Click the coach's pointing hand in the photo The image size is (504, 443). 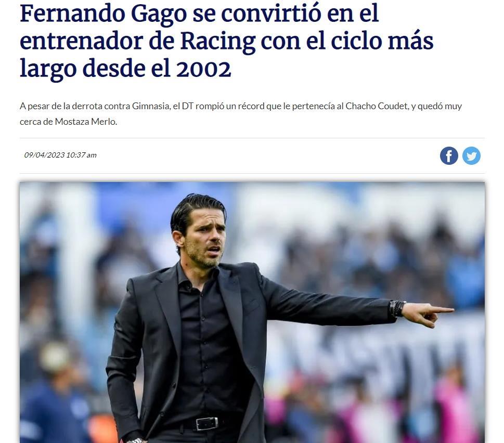click(x=428, y=314)
